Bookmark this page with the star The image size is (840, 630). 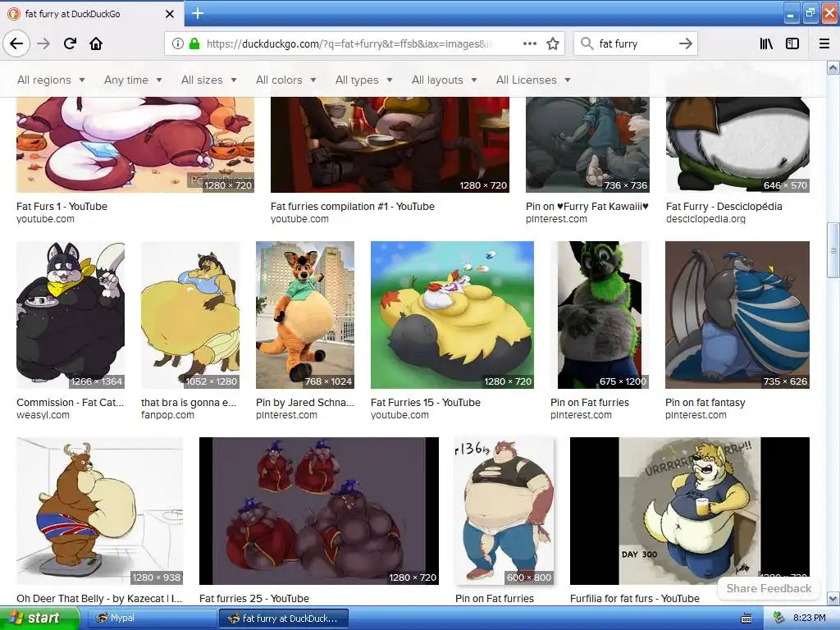(553, 43)
